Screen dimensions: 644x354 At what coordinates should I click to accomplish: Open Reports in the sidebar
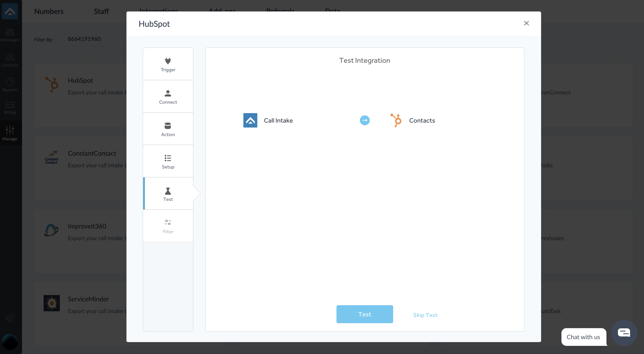click(x=10, y=85)
